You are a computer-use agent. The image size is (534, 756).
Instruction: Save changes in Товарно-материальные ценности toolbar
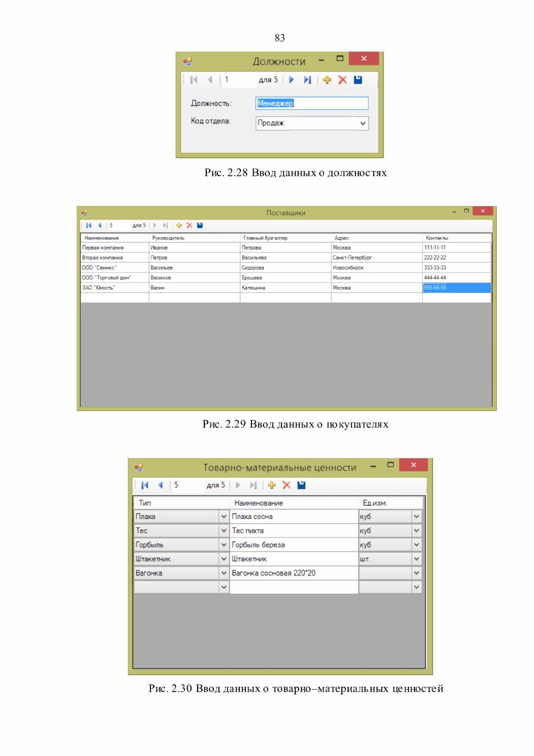tap(302, 485)
